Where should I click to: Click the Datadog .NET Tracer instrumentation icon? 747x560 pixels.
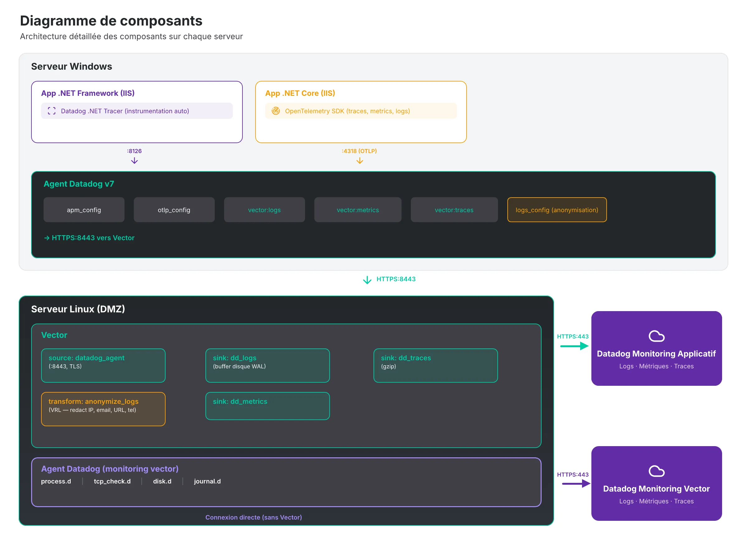point(51,111)
